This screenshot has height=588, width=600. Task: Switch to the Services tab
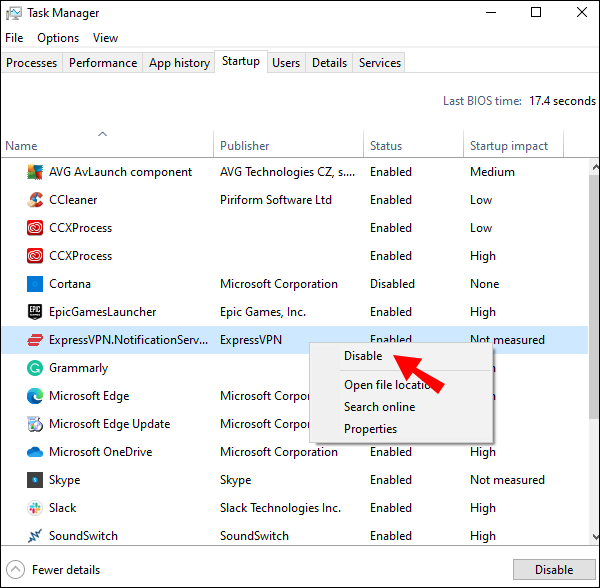point(380,63)
